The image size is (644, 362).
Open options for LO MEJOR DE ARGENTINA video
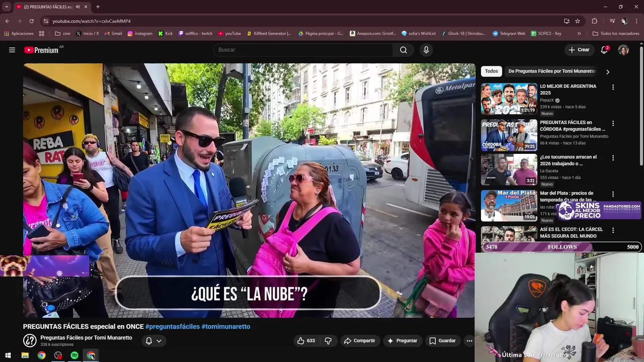(x=613, y=87)
